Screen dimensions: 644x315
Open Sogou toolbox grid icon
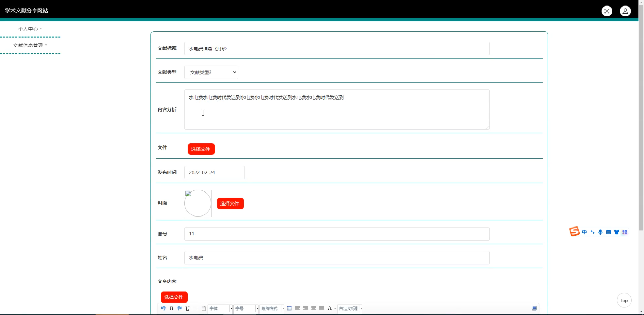click(x=624, y=232)
